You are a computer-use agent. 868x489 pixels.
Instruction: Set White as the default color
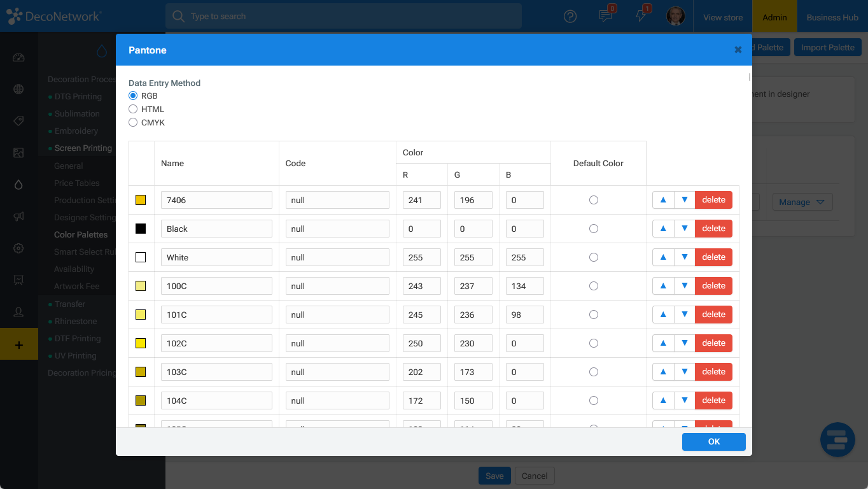click(594, 257)
